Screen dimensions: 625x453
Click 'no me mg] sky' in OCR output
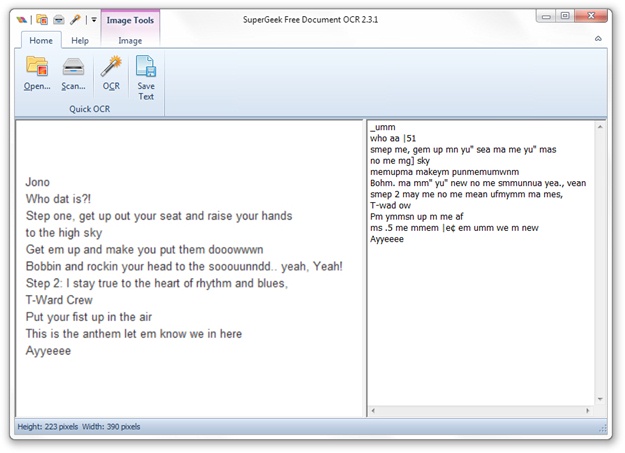(x=400, y=161)
